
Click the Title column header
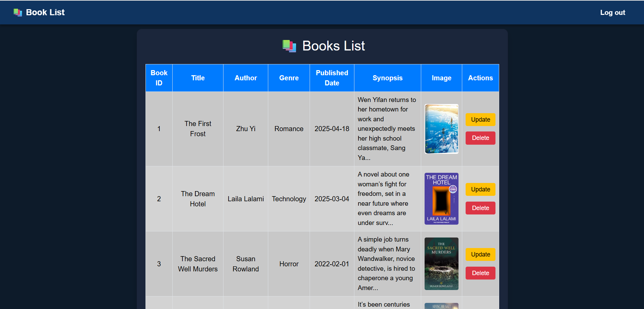pyautogui.click(x=198, y=78)
